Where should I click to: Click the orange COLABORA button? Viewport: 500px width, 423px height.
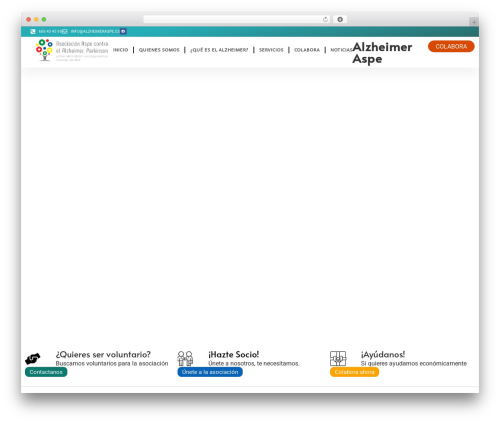[451, 46]
